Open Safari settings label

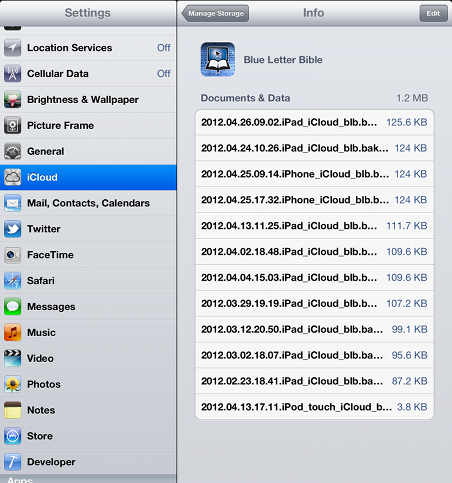point(41,281)
